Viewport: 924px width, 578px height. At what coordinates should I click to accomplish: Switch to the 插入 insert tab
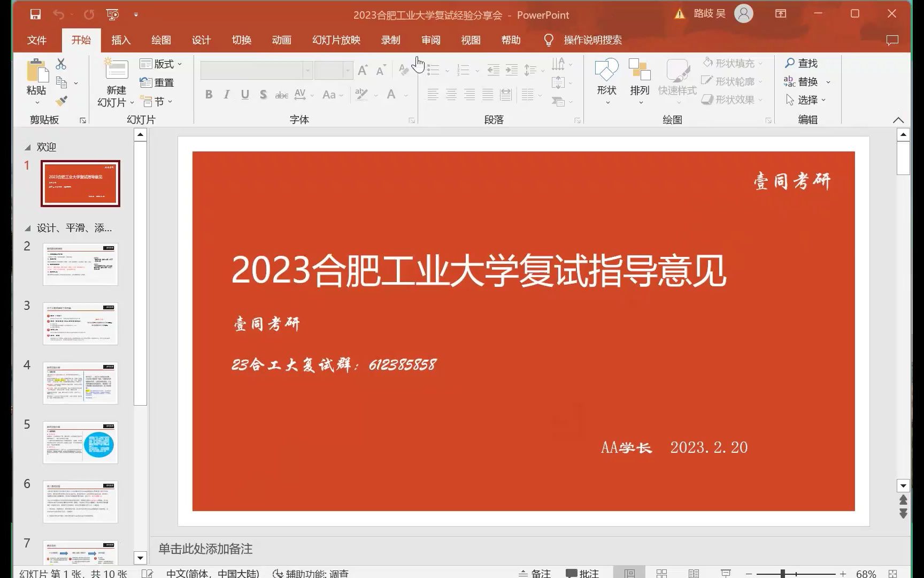pos(121,40)
